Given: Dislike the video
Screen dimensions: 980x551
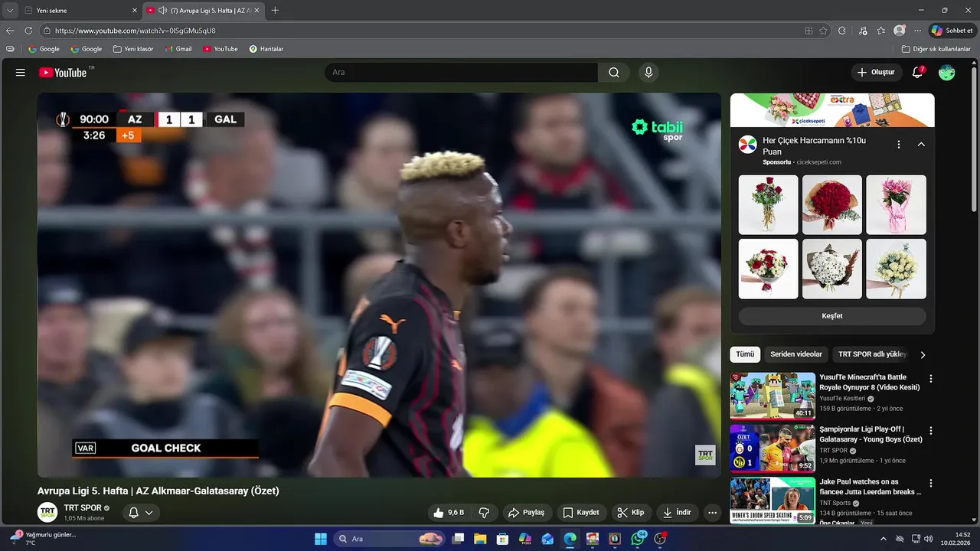Looking at the screenshot, I should pyautogui.click(x=484, y=513).
